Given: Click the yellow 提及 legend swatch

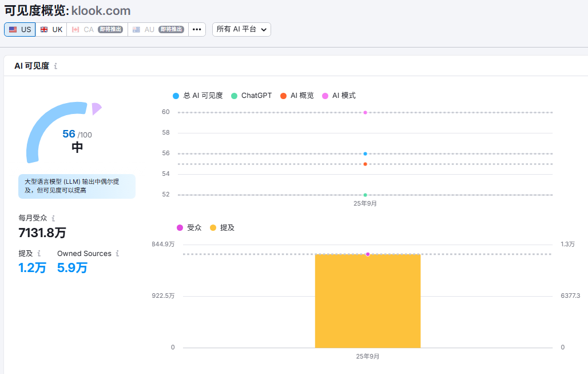Looking at the screenshot, I should click(213, 227).
